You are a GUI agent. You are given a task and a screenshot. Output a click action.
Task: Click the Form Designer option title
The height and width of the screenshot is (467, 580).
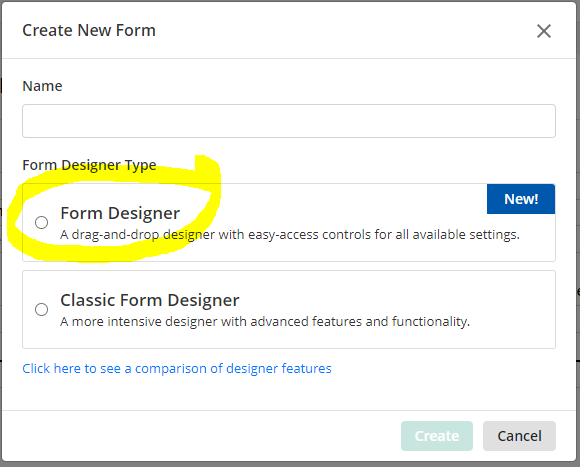click(120, 213)
